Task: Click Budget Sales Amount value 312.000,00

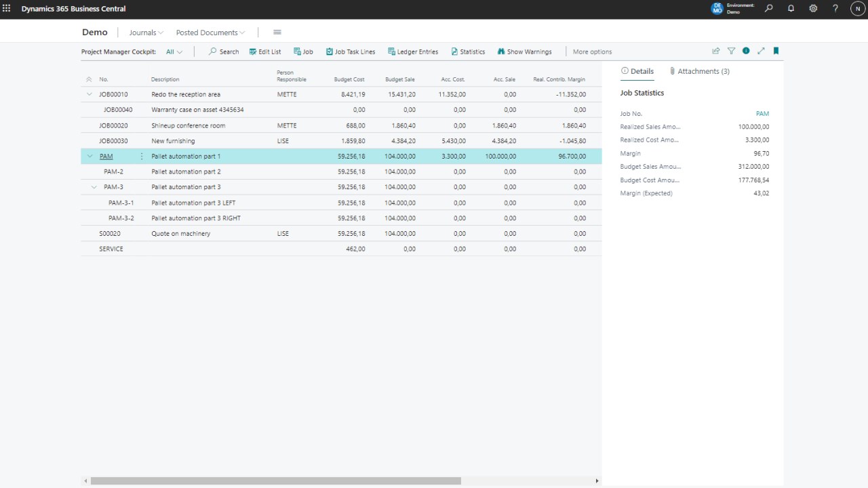Action: pos(754,167)
